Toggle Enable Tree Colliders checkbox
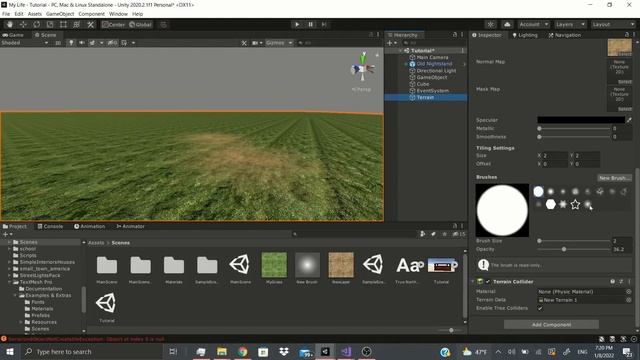 [540, 308]
